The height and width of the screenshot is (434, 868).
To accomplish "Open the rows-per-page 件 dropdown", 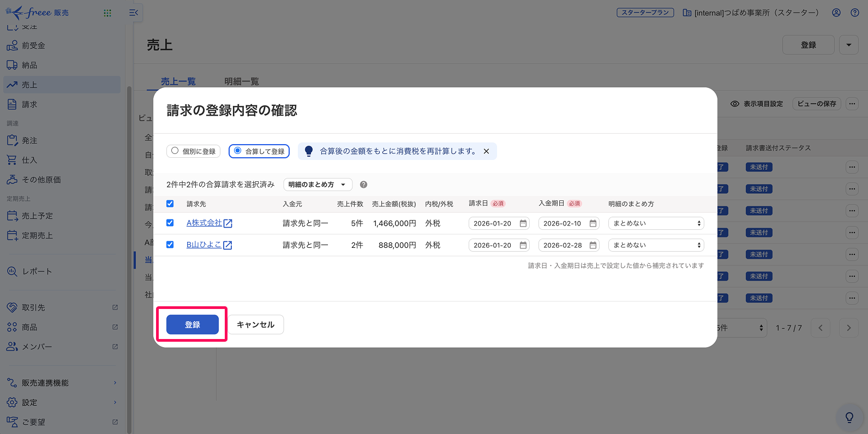I will [742, 328].
